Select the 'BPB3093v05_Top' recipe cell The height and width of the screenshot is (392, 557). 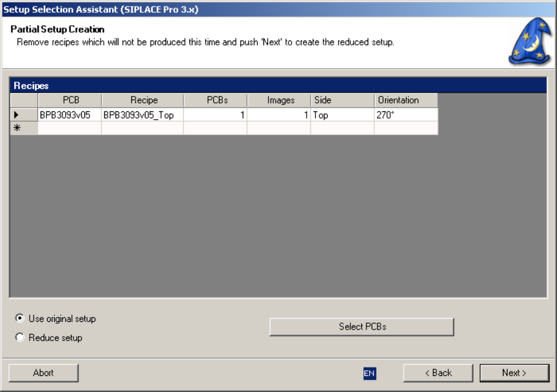click(142, 115)
